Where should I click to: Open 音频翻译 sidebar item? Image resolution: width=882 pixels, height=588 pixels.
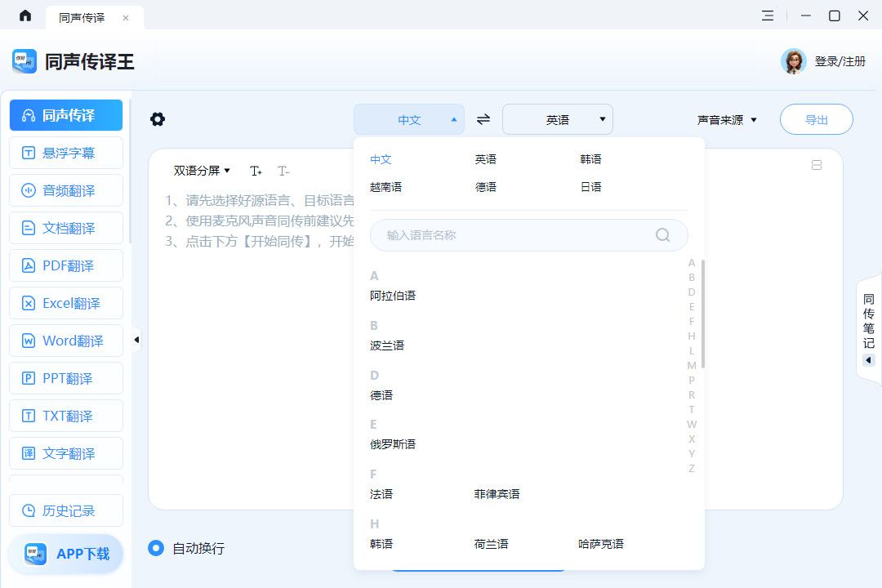66,190
